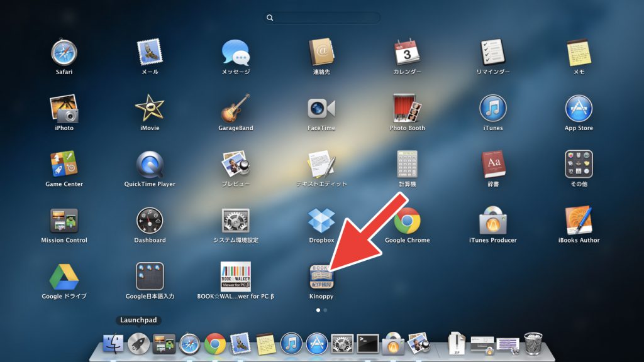Open Mission Control from the Dock
The width and height of the screenshot is (644, 362).
click(x=164, y=344)
